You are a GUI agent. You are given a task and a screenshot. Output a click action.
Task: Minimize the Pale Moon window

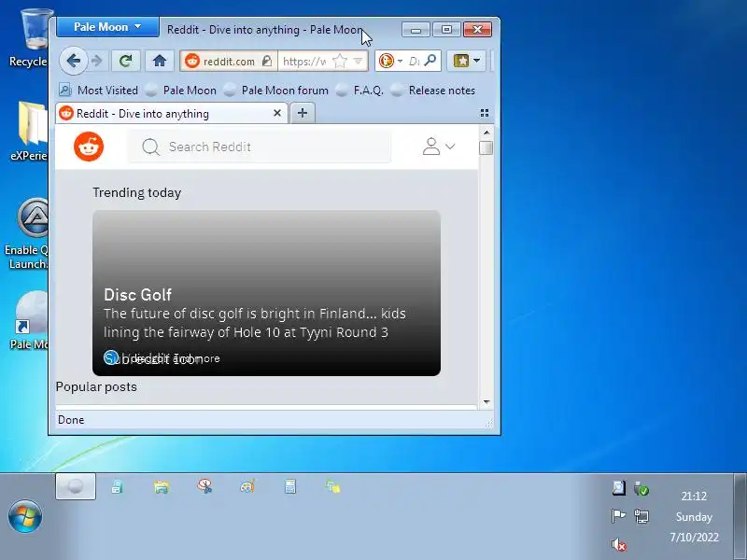click(416, 30)
